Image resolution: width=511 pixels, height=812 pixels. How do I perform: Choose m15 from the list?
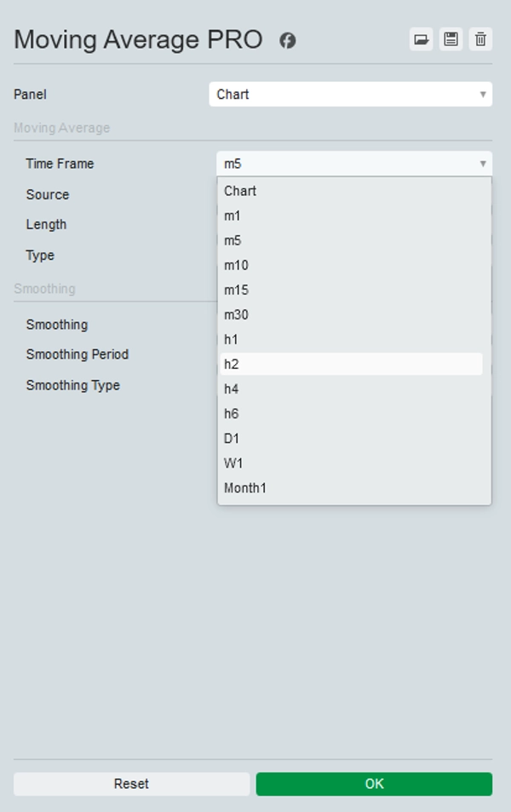click(x=236, y=290)
